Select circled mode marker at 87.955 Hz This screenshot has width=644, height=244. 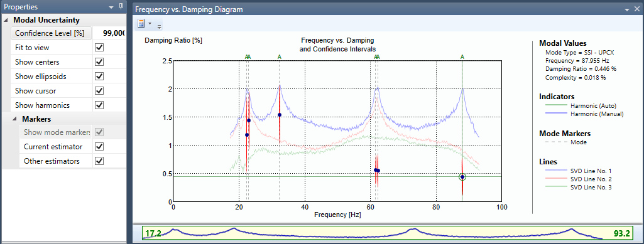tap(462, 177)
